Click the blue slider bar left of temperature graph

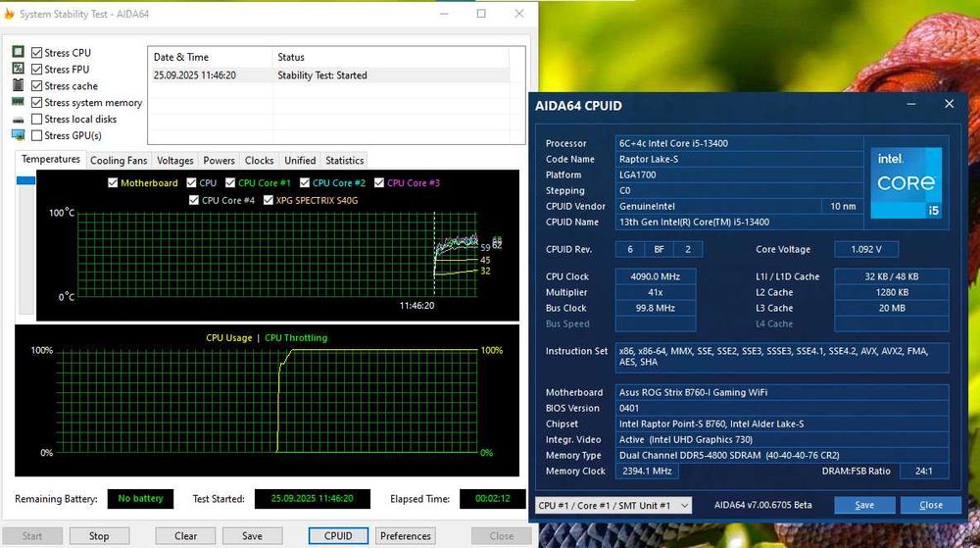point(25,180)
